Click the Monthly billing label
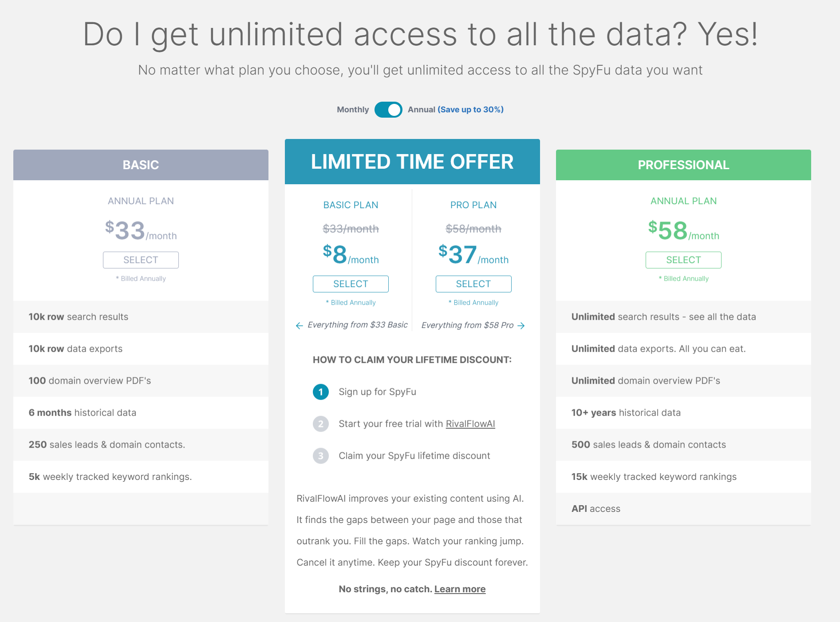Image resolution: width=840 pixels, height=622 pixels. click(353, 110)
